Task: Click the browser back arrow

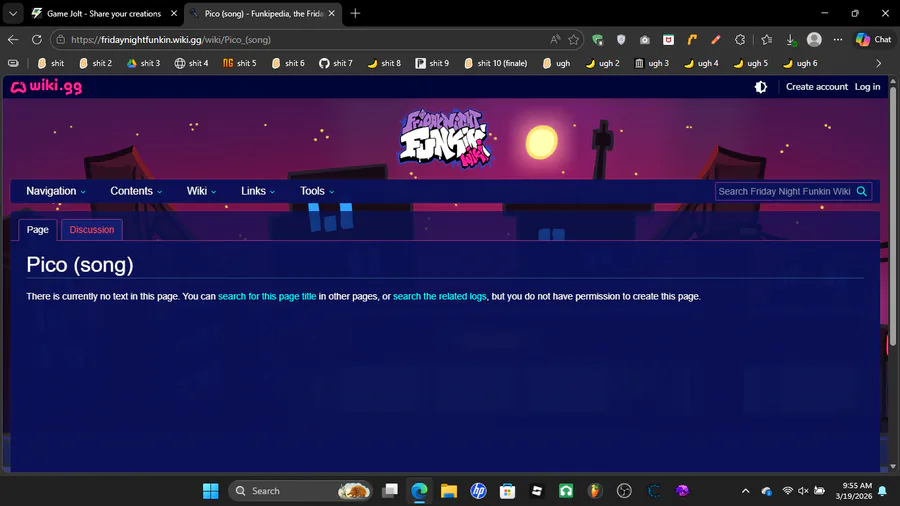Action: [x=13, y=40]
